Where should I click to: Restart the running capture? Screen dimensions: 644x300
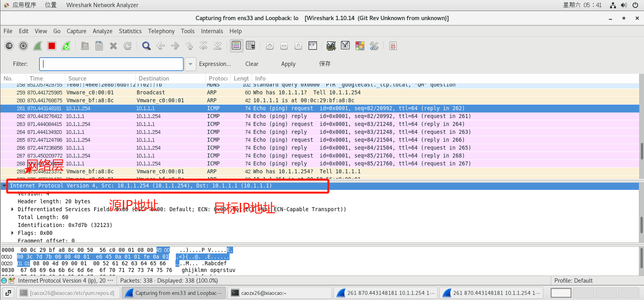click(x=66, y=46)
